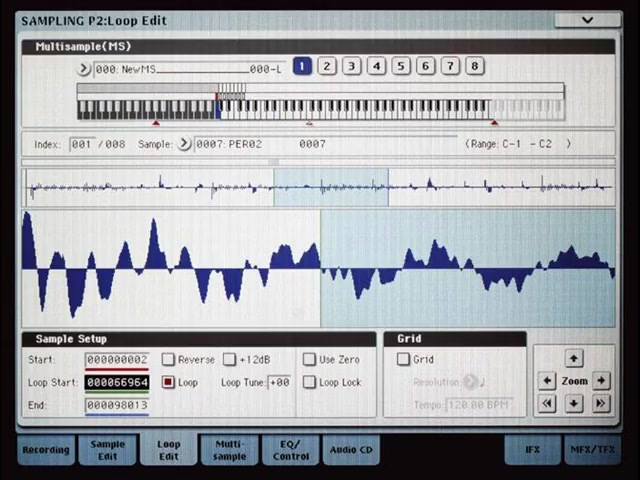Open the page menu dropdown arrow at top right
This screenshot has height=480, width=640.
(587, 20)
